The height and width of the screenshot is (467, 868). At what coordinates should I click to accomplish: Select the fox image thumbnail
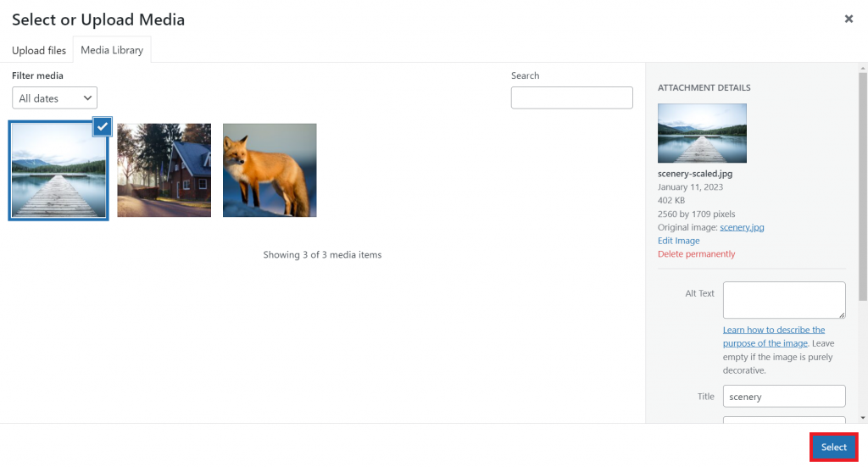[x=270, y=170]
